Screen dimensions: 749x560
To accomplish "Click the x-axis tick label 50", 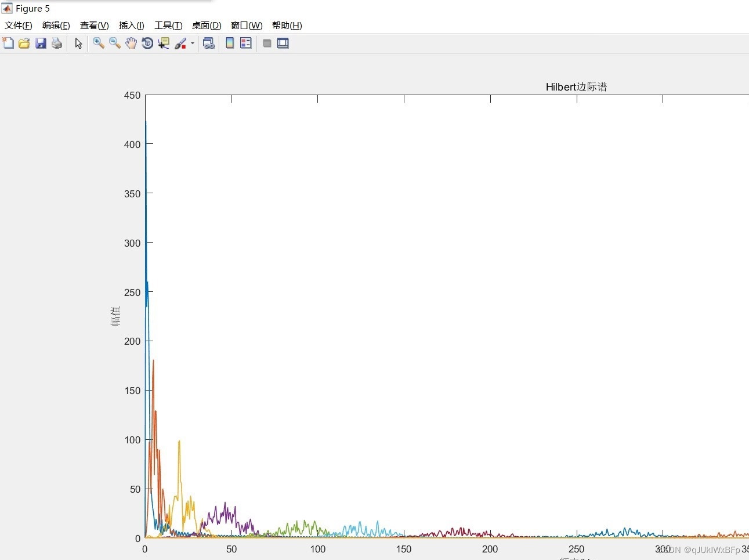I will [231, 549].
